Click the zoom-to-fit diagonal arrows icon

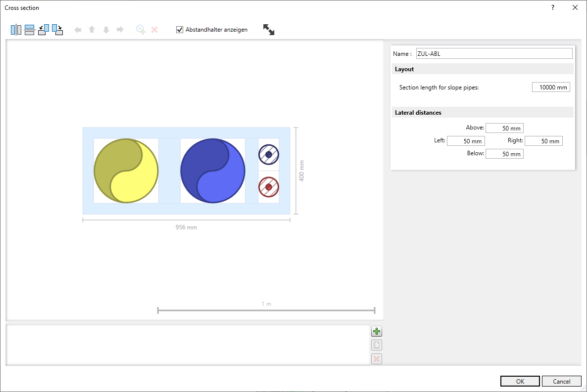point(269,30)
